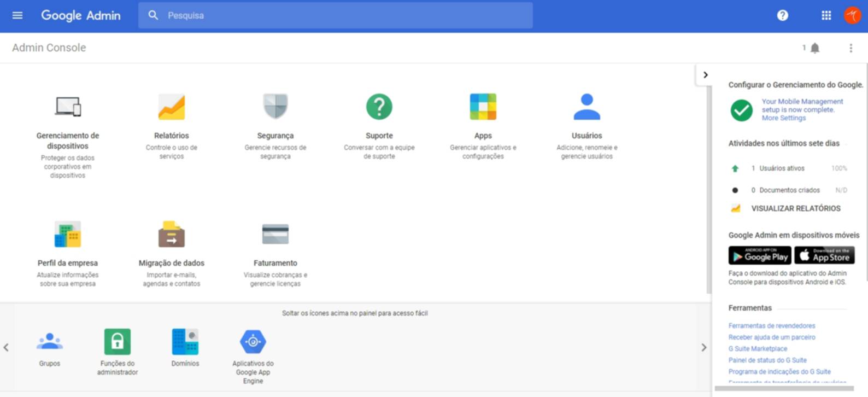Screen dimensions: 868x397
Task: Open Receber ajuda de um parceiro link
Action: coord(772,337)
